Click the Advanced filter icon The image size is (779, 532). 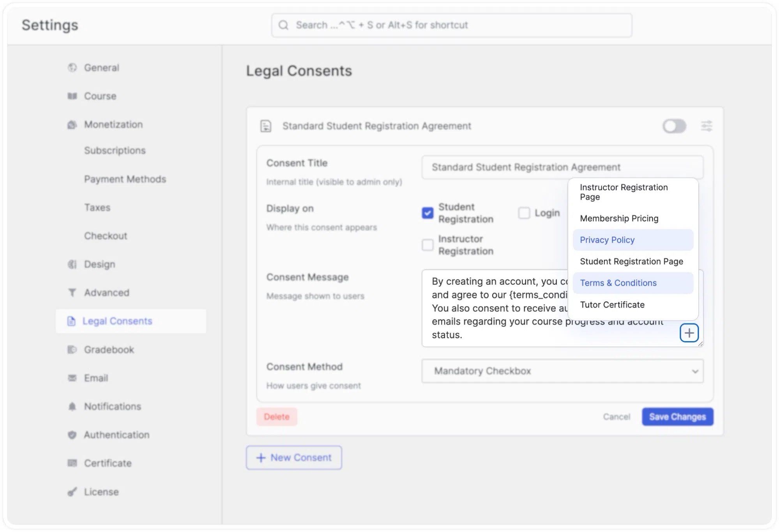tap(72, 292)
